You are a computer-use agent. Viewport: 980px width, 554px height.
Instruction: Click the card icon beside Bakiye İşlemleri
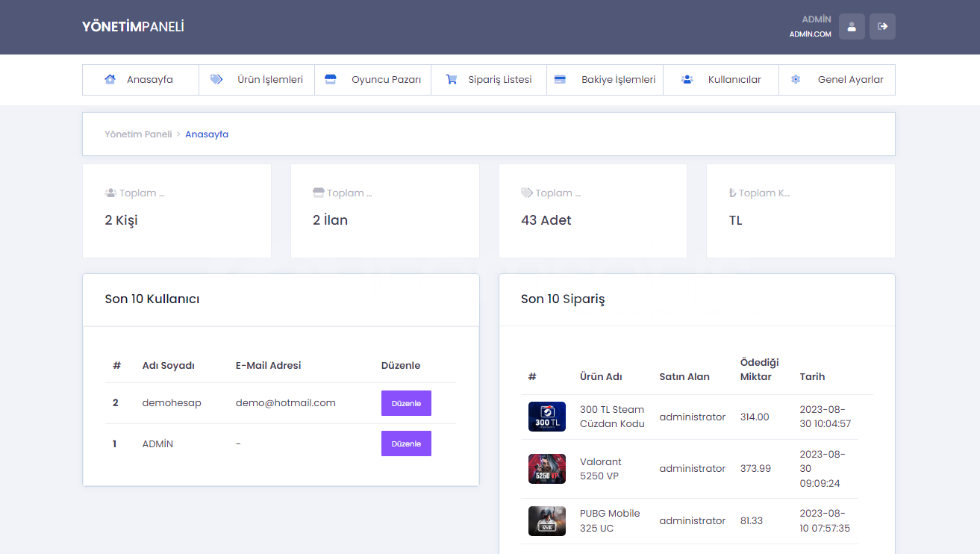560,79
